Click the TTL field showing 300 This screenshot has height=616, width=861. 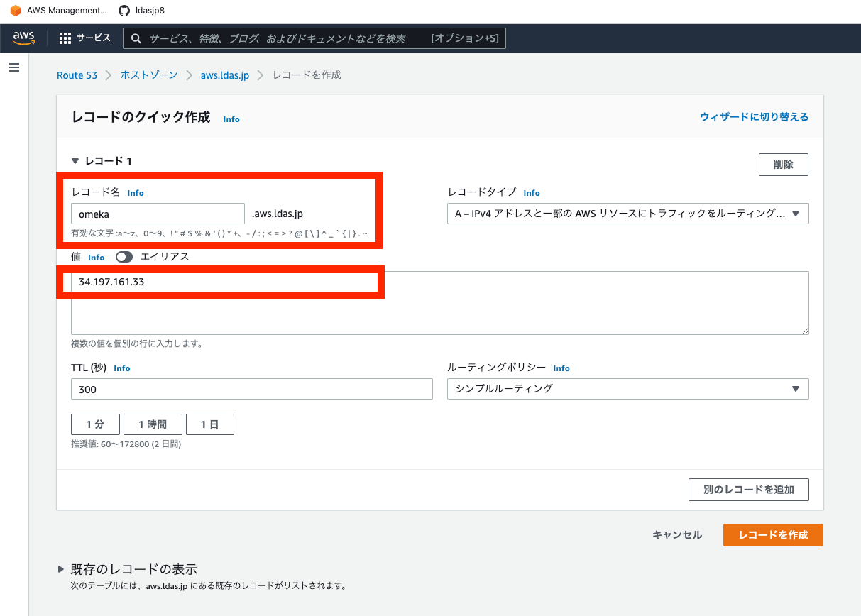252,389
